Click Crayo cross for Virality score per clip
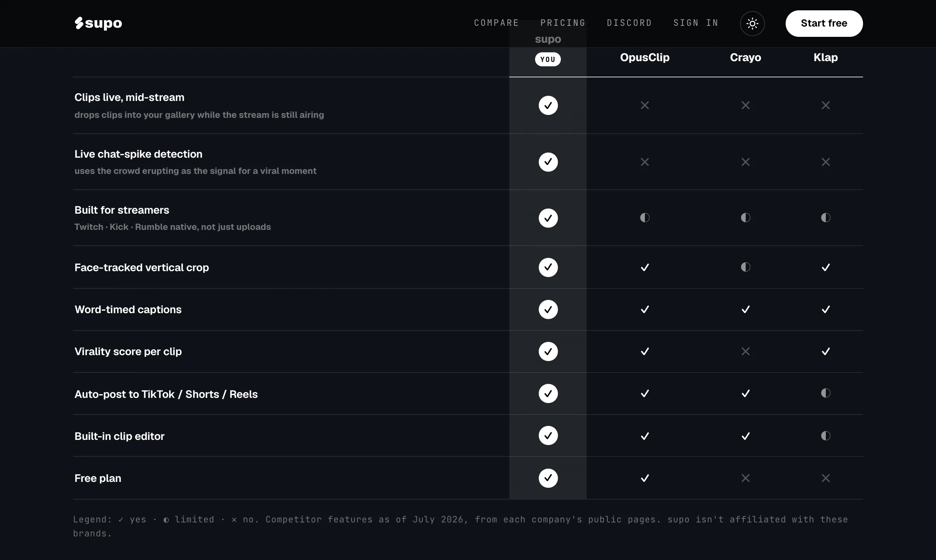 pyautogui.click(x=745, y=351)
